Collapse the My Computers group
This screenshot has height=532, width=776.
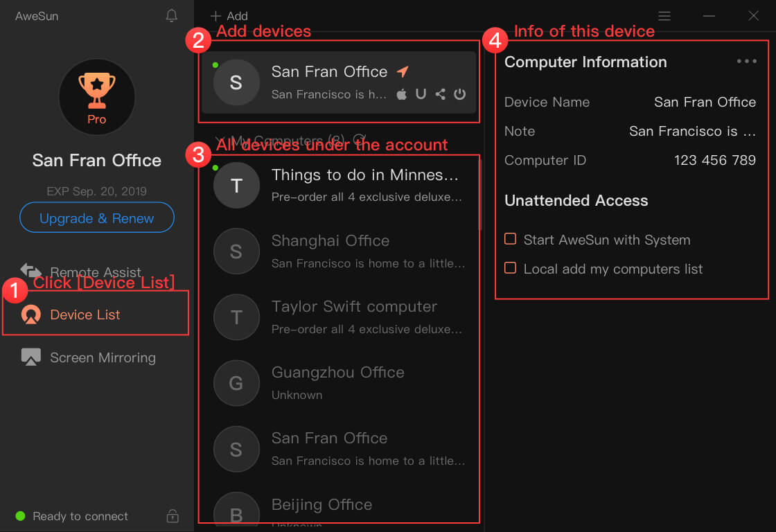[x=220, y=140]
